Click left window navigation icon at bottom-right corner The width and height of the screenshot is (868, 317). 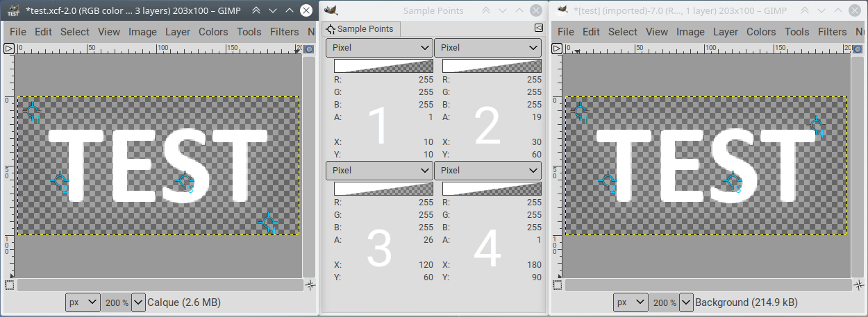point(310,285)
